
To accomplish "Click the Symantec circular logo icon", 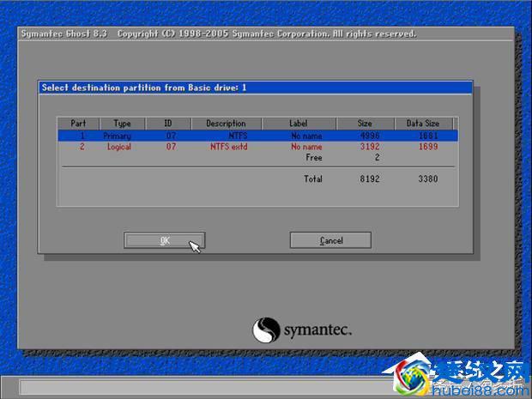I will [266, 330].
